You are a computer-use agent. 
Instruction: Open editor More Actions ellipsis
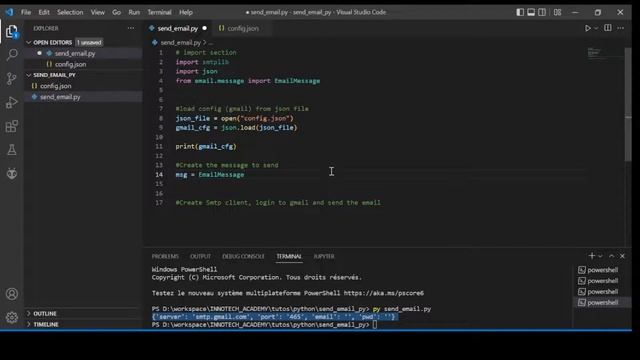[621, 28]
